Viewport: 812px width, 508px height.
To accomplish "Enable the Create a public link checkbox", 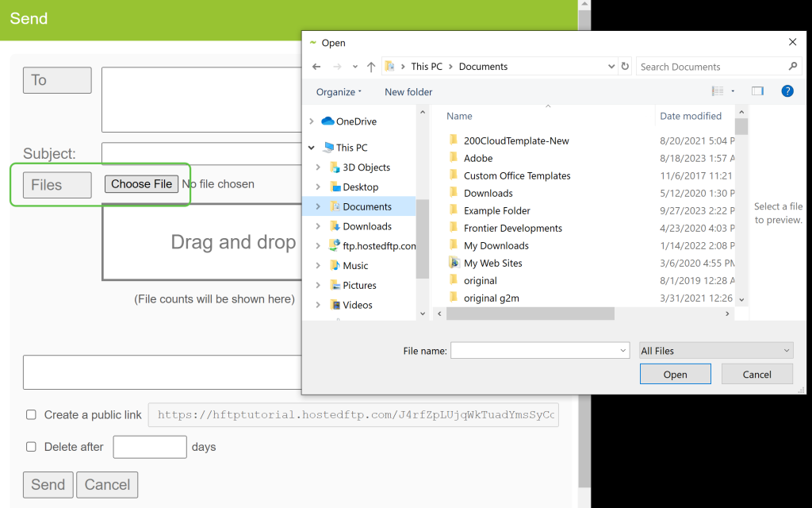I will point(31,414).
